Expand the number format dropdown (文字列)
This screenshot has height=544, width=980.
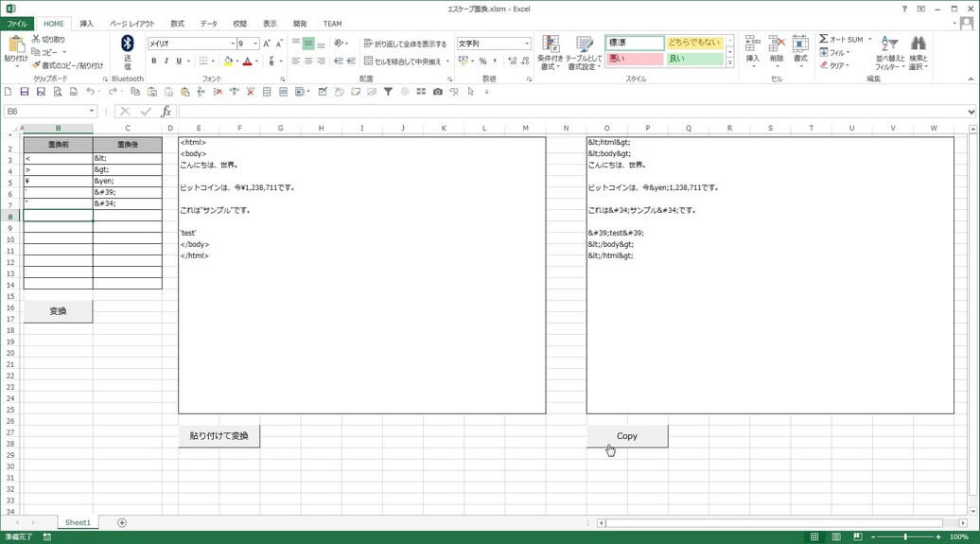click(527, 44)
